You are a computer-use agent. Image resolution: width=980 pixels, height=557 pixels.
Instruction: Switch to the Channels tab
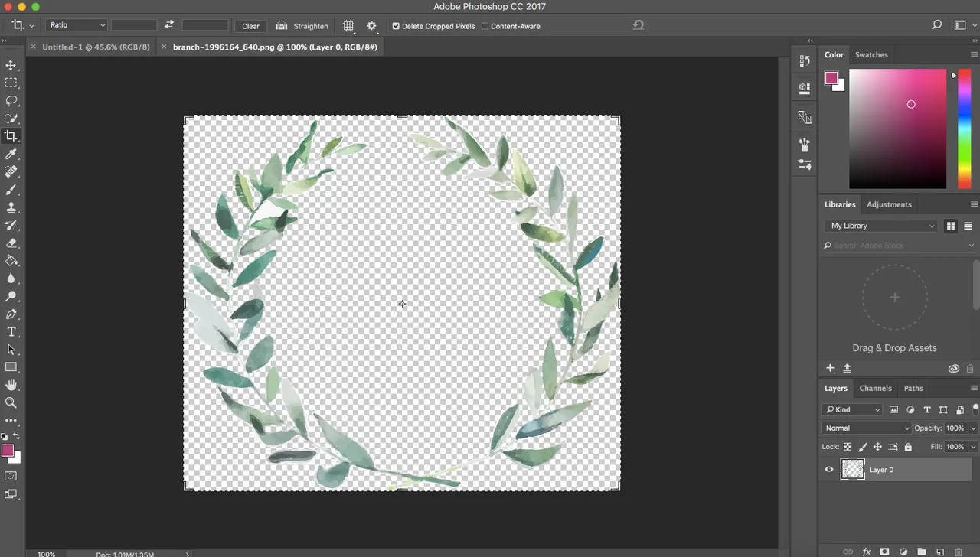tap(875, 388)
